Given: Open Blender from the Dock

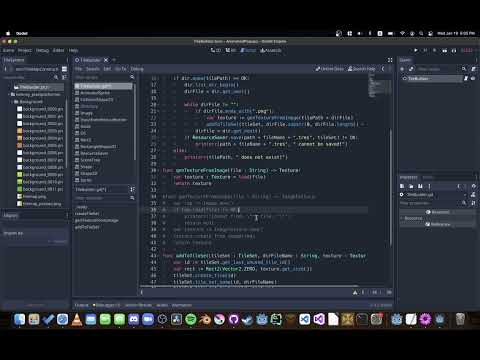Looking at the screenshot, I should [205, 320].
